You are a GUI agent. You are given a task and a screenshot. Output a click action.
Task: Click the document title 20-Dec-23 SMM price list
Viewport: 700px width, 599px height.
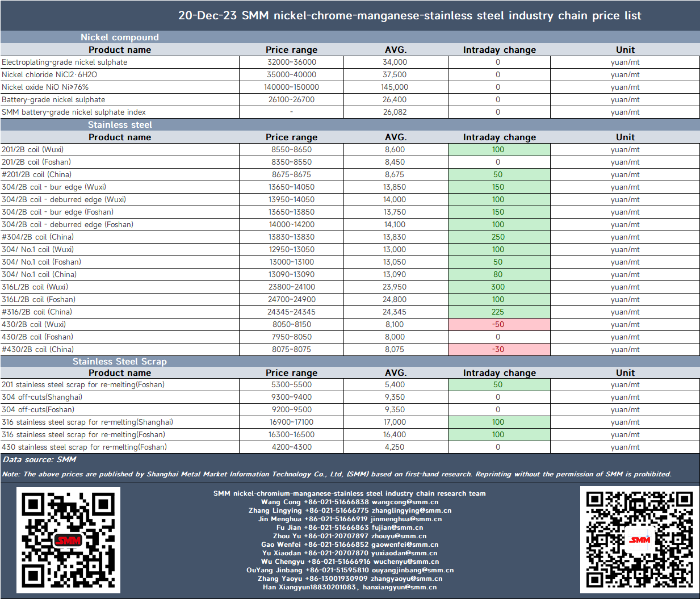point(409,15)
